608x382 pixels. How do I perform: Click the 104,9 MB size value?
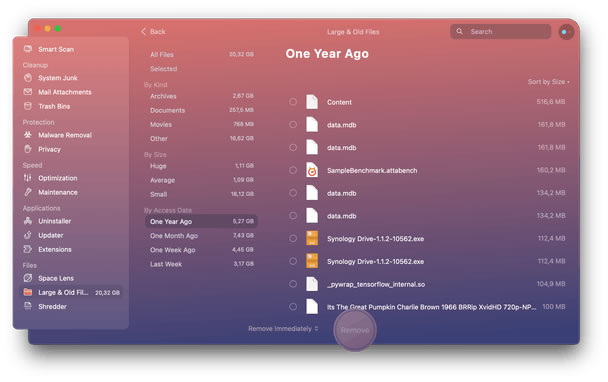tap(551, 284)
